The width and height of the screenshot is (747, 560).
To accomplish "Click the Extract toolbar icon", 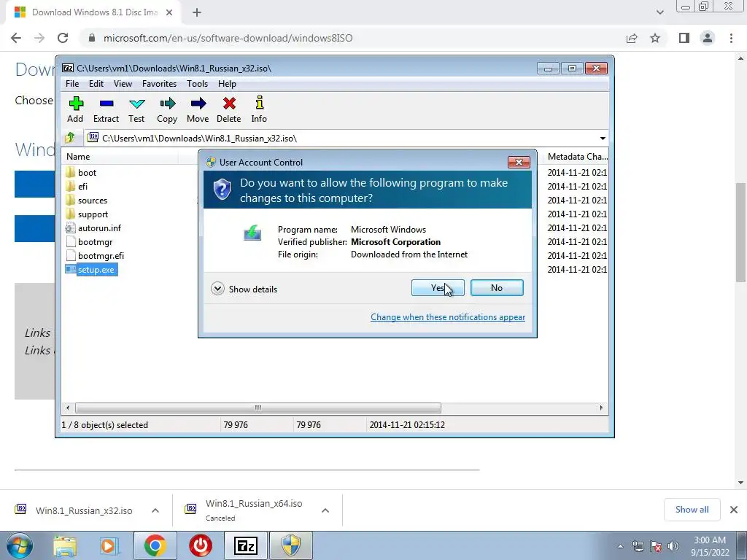I will [106, 110].
